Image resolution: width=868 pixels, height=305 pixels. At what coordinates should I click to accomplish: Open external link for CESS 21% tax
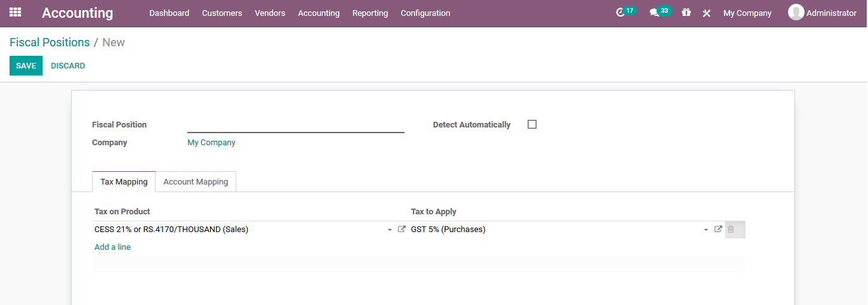click(x=401, y=230)
